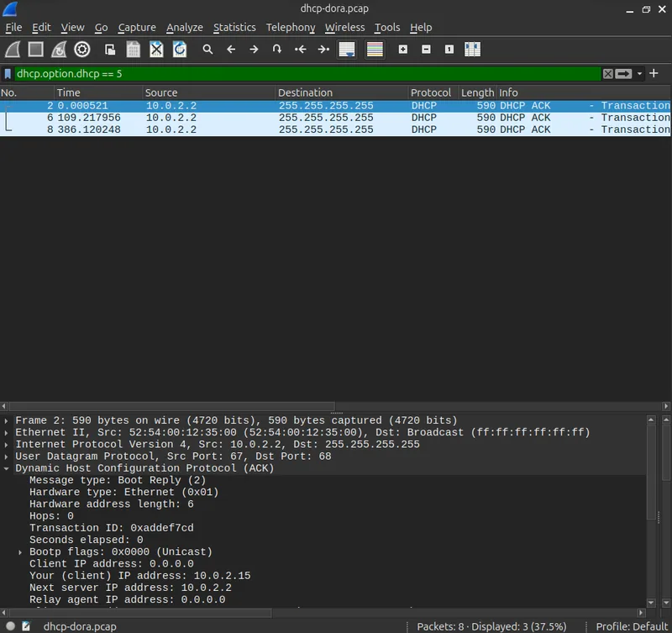
Task: Expand the Bootp flags field
Action: (20, 552)
